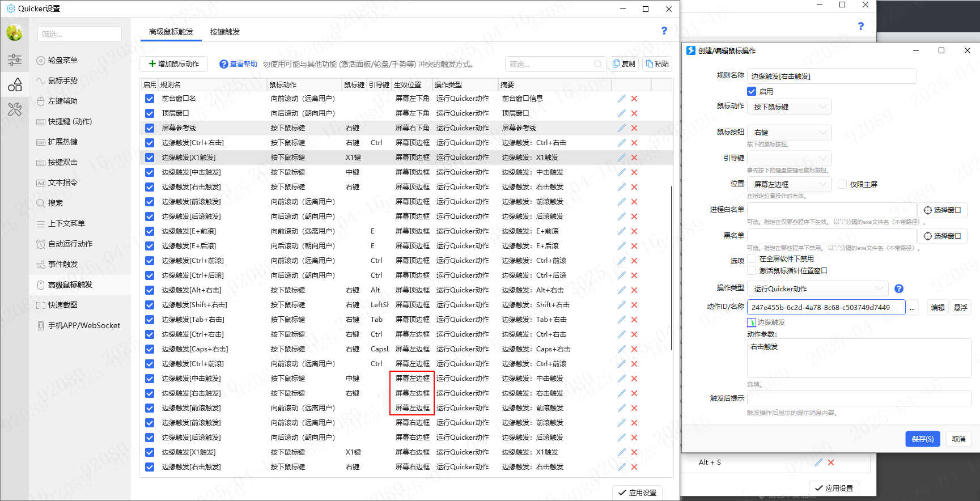980x501 pixels.
Task: Select the 高级鼠标触发 tab
Action: 171,32
